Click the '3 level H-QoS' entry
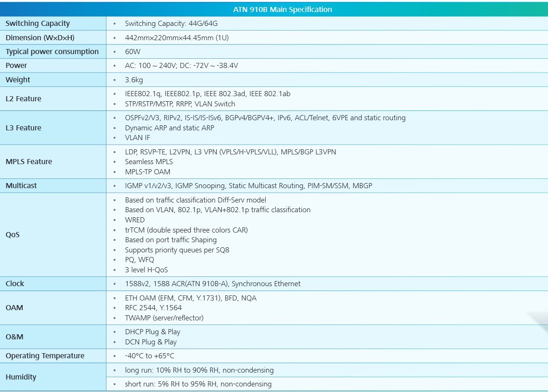 coord(146,270)
